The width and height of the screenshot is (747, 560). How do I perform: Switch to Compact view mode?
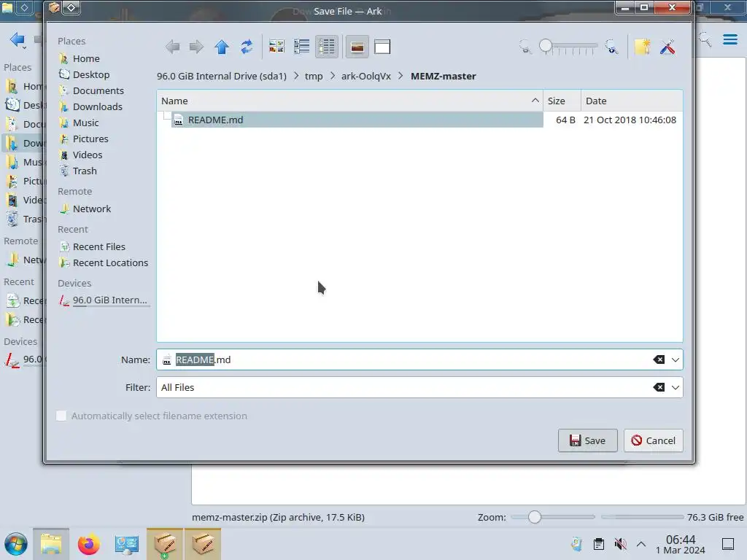301,47
